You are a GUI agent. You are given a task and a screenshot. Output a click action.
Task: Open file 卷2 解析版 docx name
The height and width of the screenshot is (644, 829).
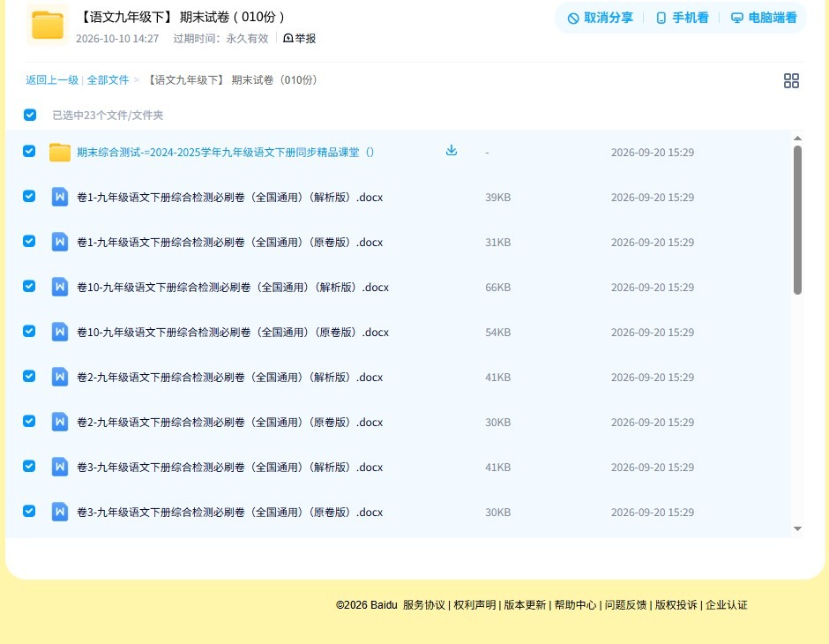coord(230,377)
